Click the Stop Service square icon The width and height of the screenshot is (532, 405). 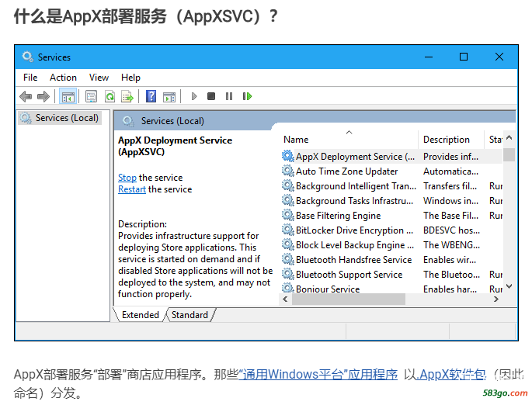[x=211, y=96]
